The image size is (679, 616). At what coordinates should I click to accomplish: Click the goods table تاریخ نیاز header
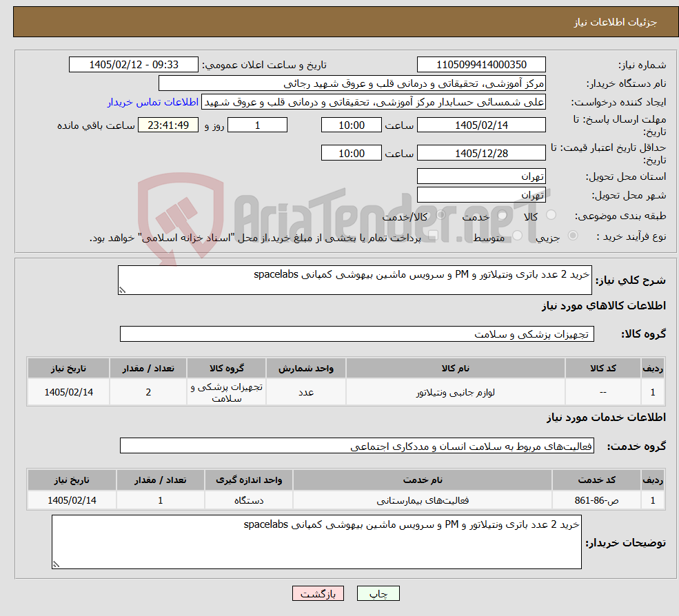68,369
